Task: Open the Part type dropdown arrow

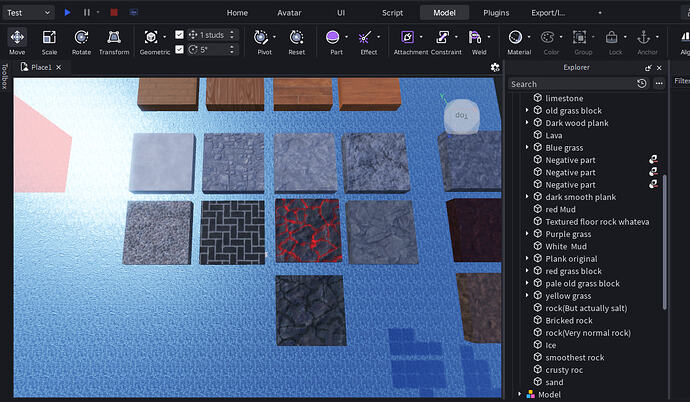Action: (x=346, y=37)
